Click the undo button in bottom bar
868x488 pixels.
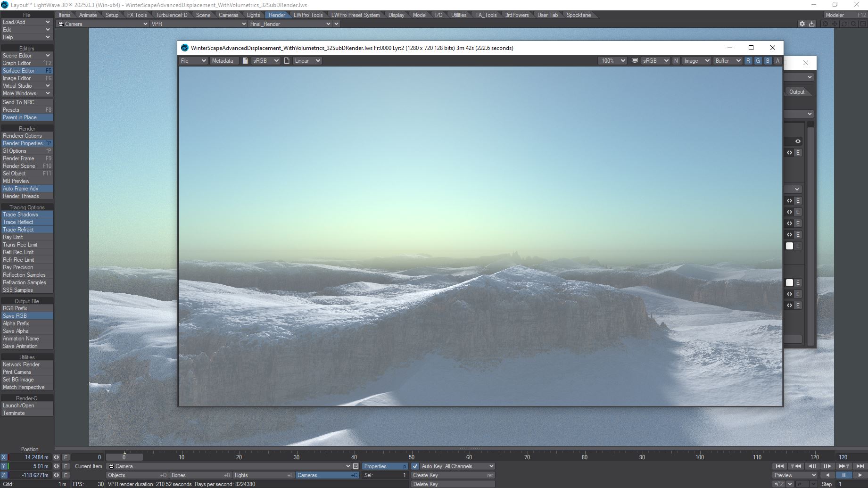coord(779,484)
